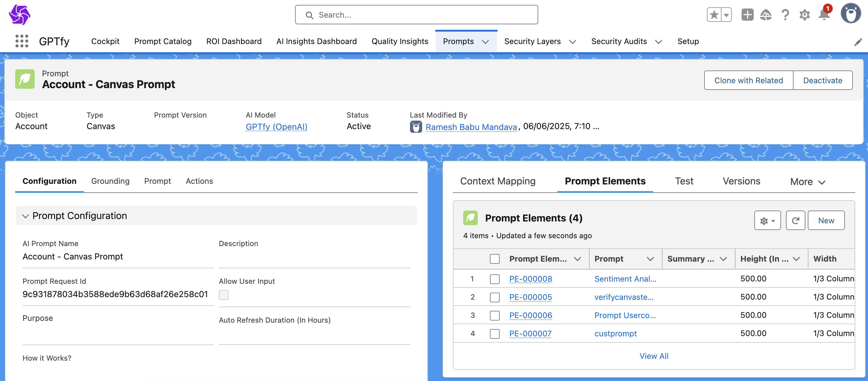Select the PE-000008 row checkbox
Image resolution: width=868 pixels, height=381 pixels.
click(x=494, y=279)
